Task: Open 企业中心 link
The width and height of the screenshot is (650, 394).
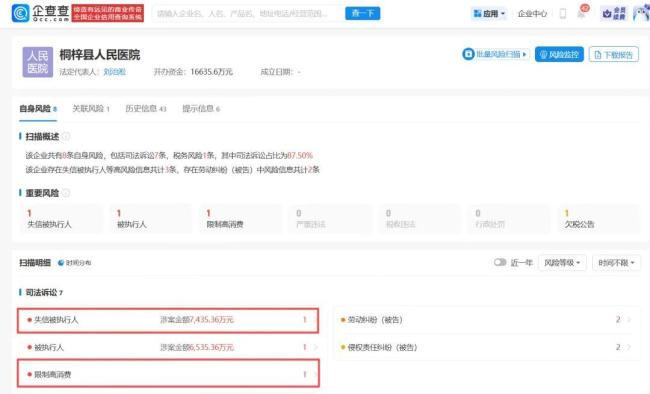Action: 532,14
